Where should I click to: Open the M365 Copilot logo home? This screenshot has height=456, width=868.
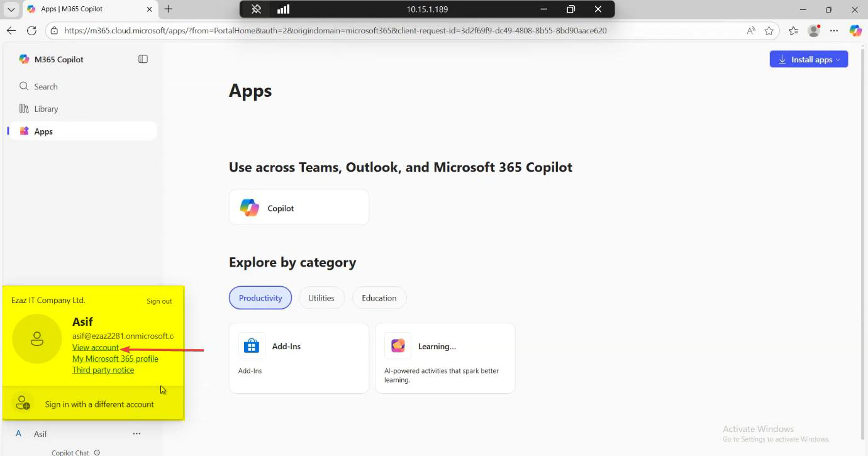point(24,59)
